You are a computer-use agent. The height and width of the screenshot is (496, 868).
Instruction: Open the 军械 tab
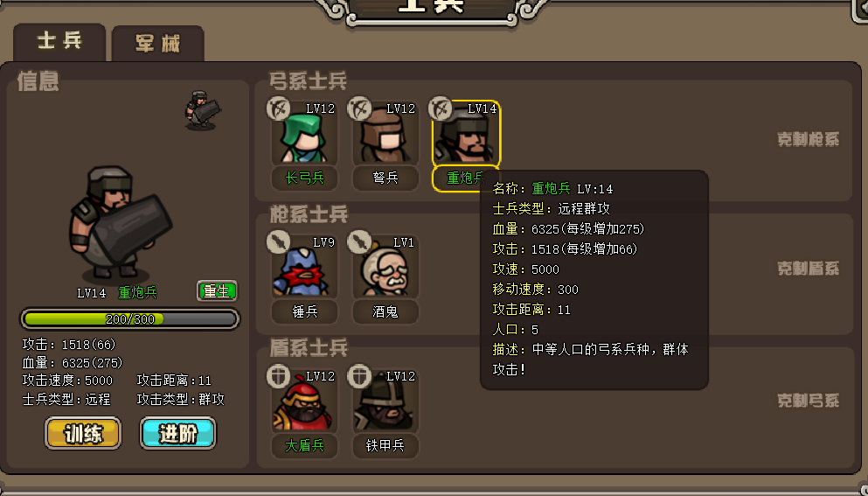(157, 43)
